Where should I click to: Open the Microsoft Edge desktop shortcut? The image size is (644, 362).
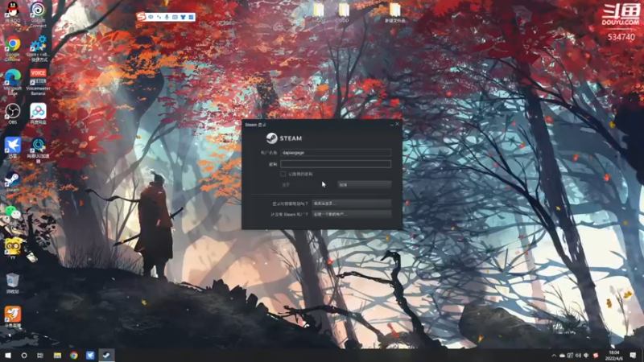(13, 82)
